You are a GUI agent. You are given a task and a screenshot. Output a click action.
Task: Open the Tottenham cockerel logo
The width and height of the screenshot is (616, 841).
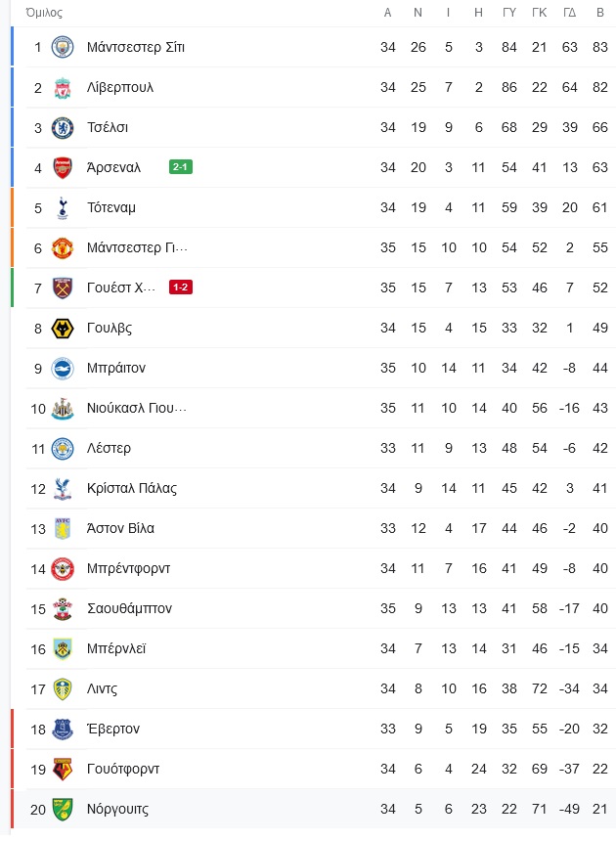[x=63, y=207]
